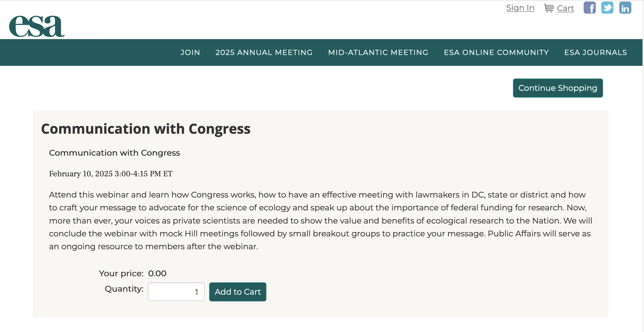Click the Your price 0.00 value
Viewport: 644px width, 332px height.
(x=157, y=273)
